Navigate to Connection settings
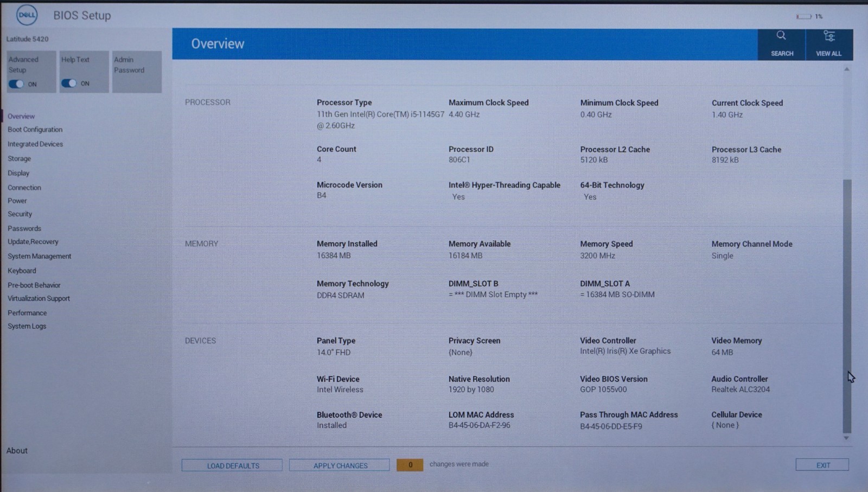Image resolution: width=868 pixels, height=492 pixels. [24, 188]
